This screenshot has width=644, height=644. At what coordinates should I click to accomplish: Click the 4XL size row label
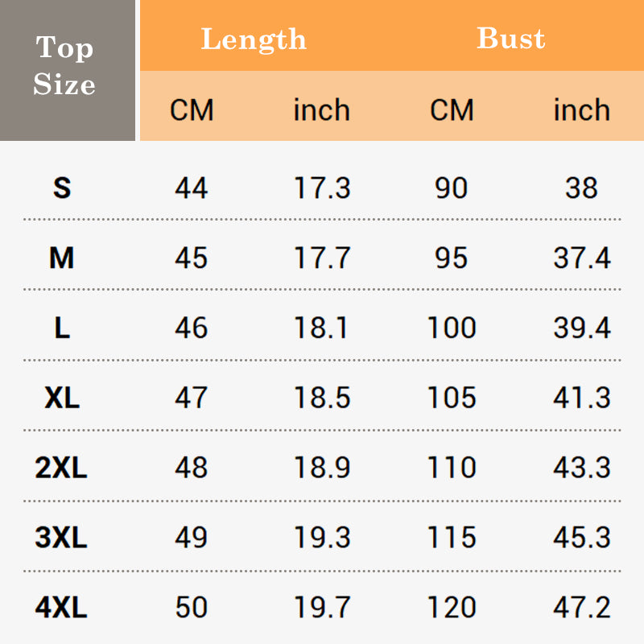(61, 608)
